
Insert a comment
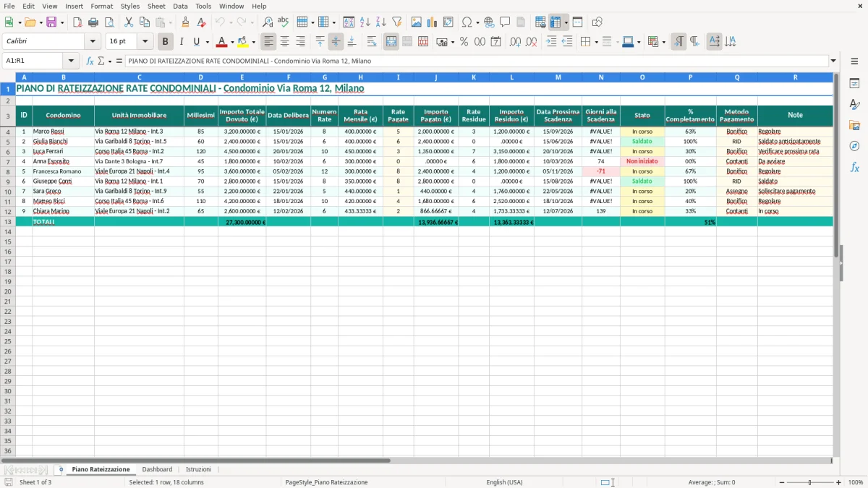505,22
